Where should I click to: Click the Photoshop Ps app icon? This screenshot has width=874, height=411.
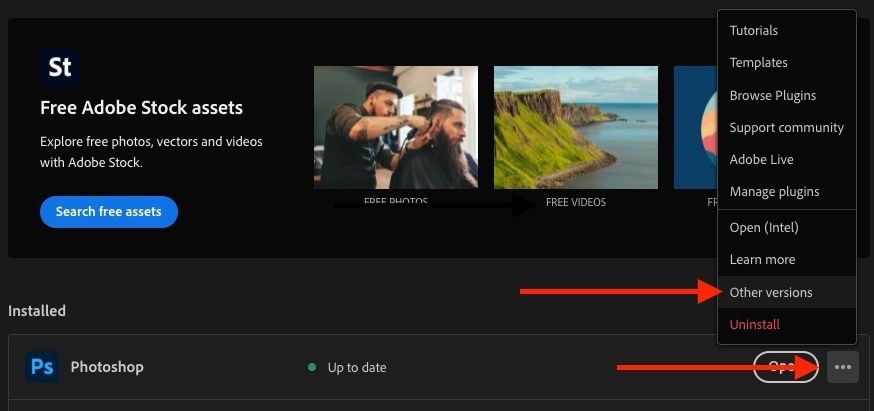42,367
